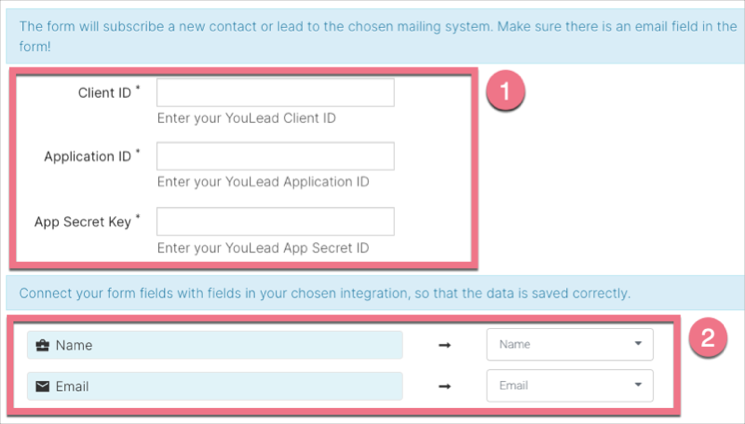Viewport: 745px width, 424px height.
Task: Click the Application ID label
Action: tap(88, 157)
